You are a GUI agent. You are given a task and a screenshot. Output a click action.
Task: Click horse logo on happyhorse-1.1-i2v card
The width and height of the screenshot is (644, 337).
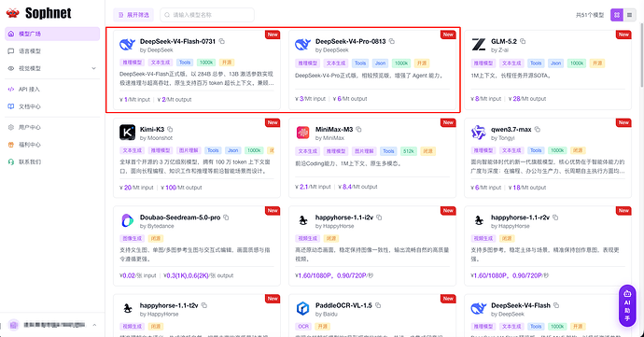[302, 220]
